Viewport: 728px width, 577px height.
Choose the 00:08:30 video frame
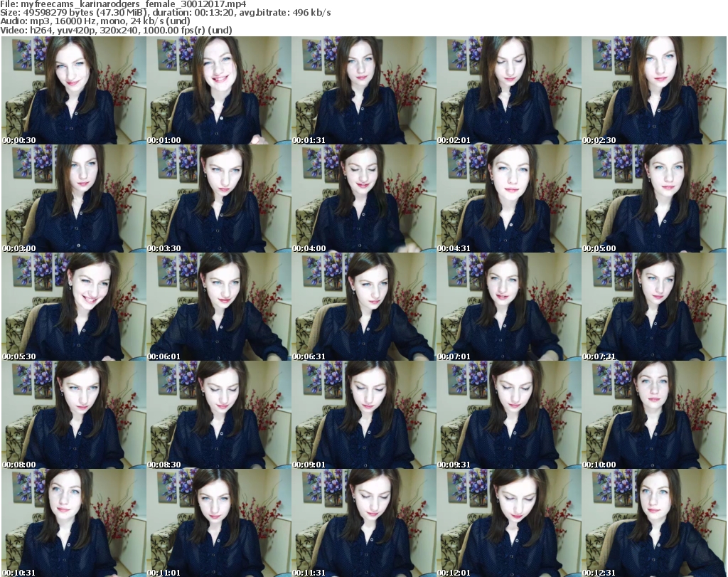(x=219, y=415)
